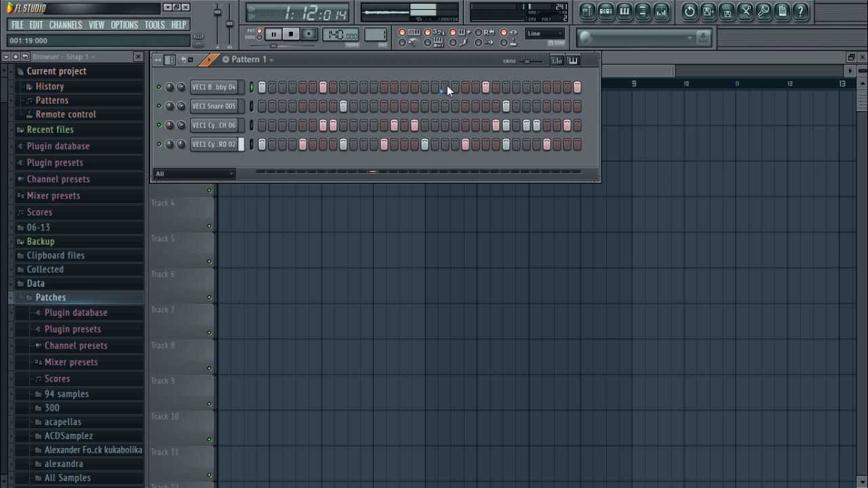Toggle channel select LED for VEC1 B..bby 04
Screen dimensions: 868x488
click(x=252, y=87)
